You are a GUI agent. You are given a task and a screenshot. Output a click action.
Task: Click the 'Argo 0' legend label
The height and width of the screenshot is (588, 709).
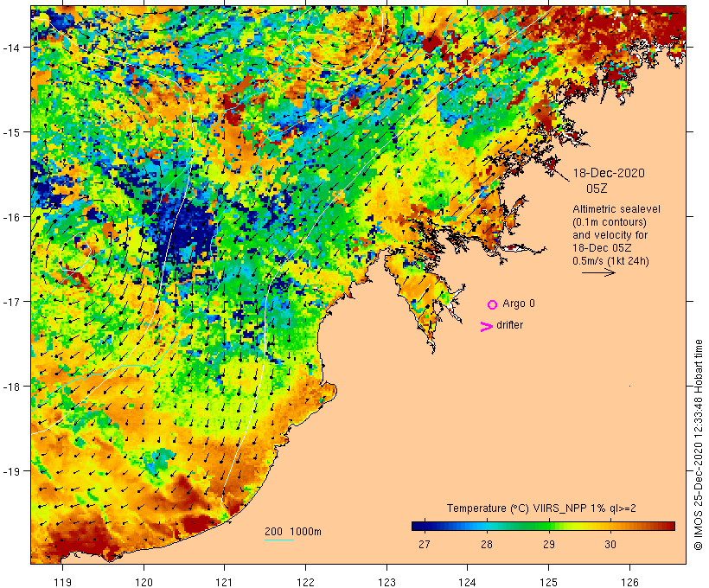519,304
